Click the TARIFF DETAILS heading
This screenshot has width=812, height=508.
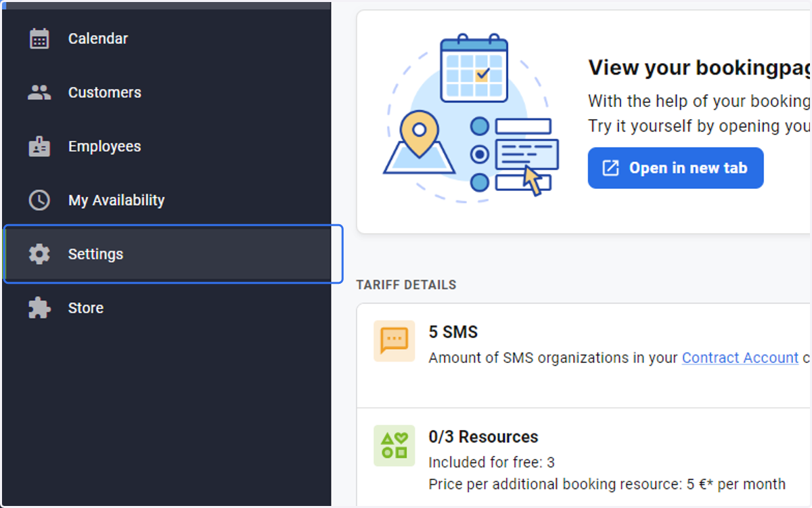tap(406, 285)
